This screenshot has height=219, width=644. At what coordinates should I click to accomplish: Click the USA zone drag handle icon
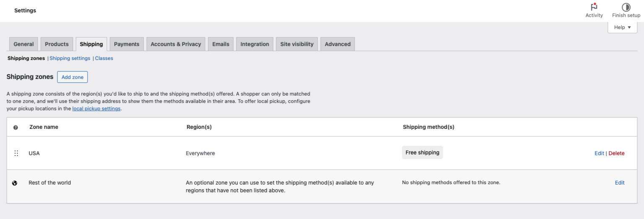[16, 153]
